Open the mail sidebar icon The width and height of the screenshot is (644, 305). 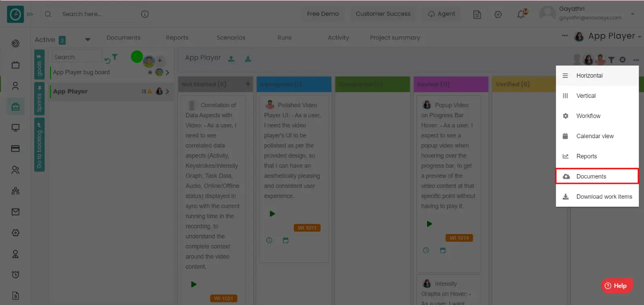pyautogui.click(x=15, y=212)
